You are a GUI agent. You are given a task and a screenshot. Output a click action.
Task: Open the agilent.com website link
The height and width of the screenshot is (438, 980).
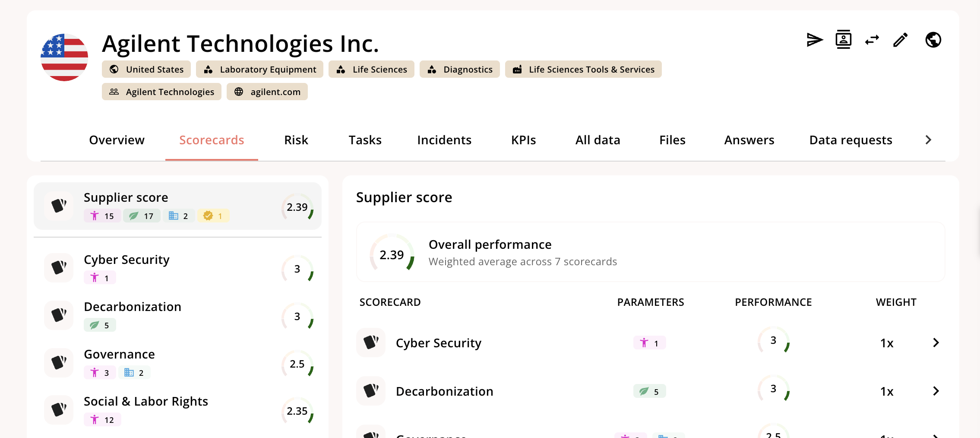click(267, 92)
